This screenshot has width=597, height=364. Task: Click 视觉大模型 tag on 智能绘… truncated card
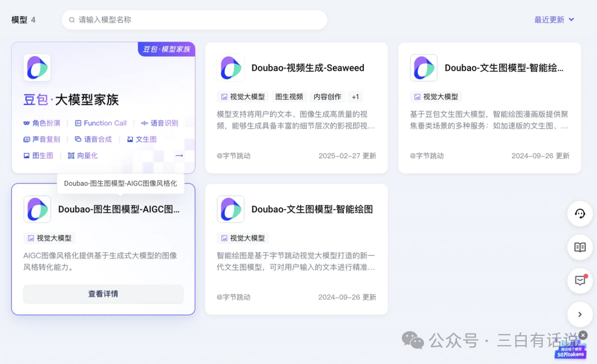[x=436, y=97]
